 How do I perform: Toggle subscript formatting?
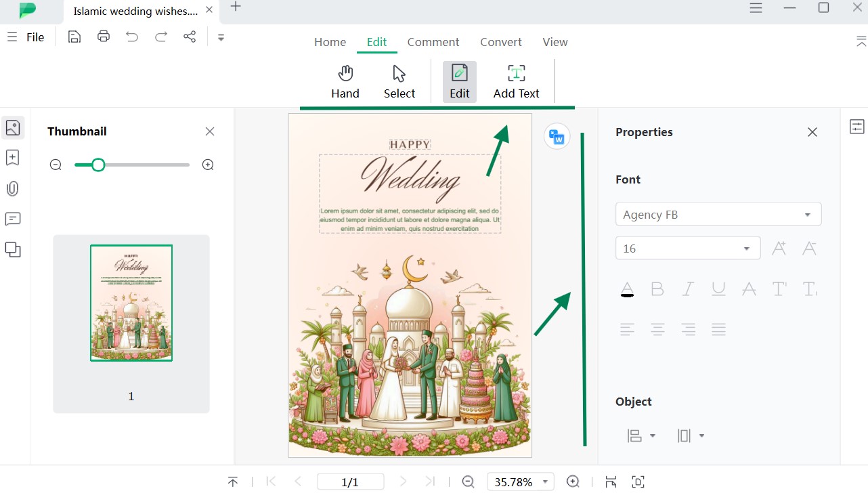click(x=810, y=289)
